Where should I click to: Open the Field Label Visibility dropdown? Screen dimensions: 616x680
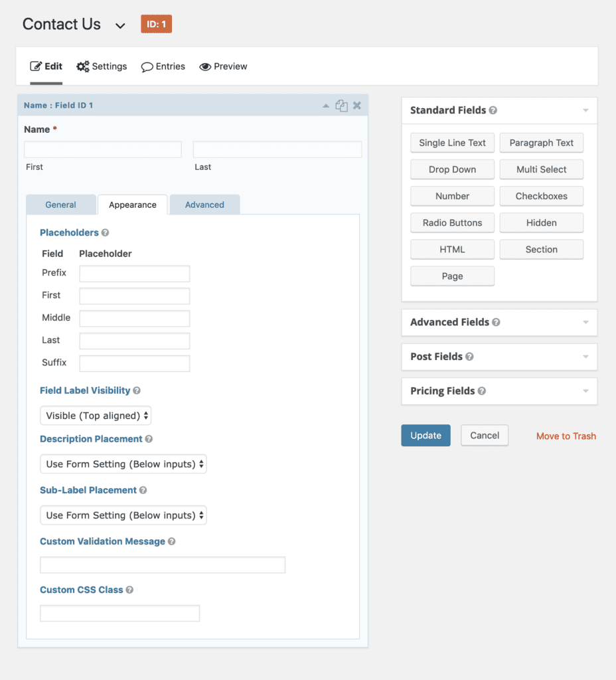point(96,416)
